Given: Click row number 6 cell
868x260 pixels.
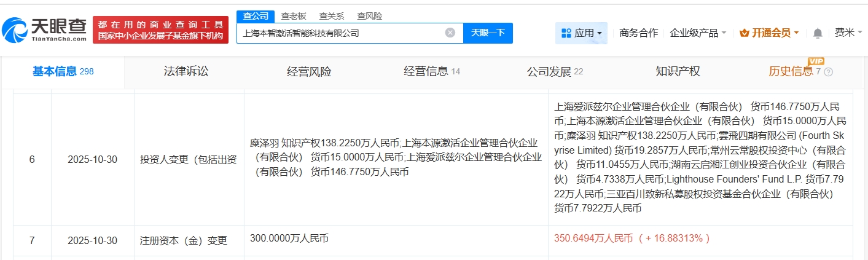Looking at the screenshot, I should [x=32, y=160].
